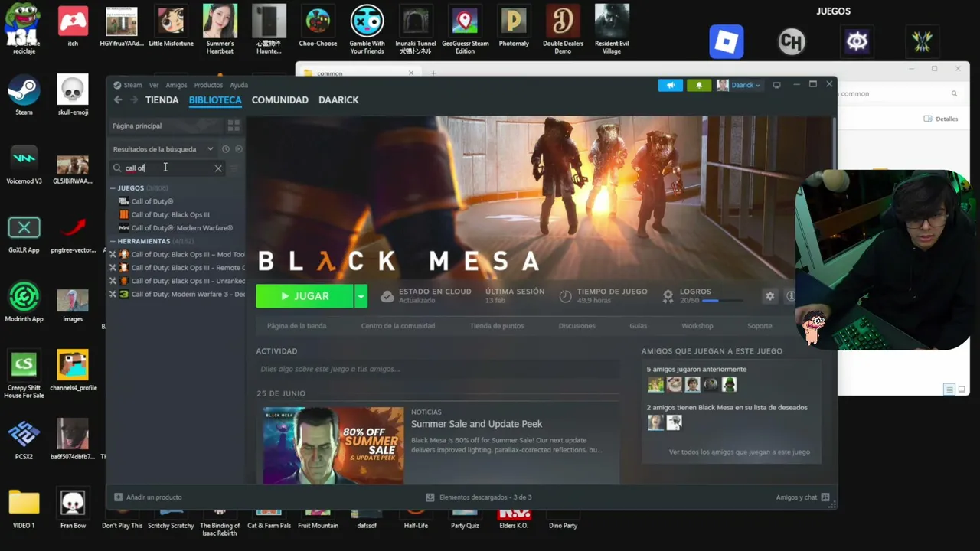Open GeoGuessr Steam Edition shortcut

[x=465, y=29]
